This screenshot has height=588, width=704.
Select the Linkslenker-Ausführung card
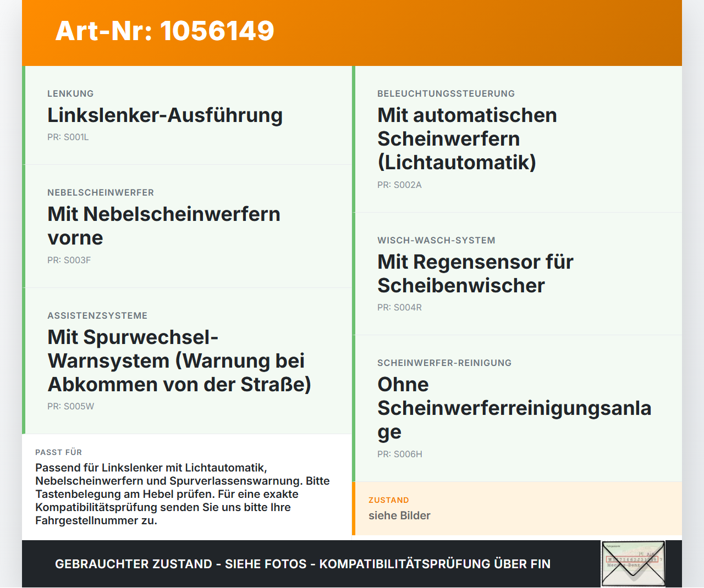[187, 115]
